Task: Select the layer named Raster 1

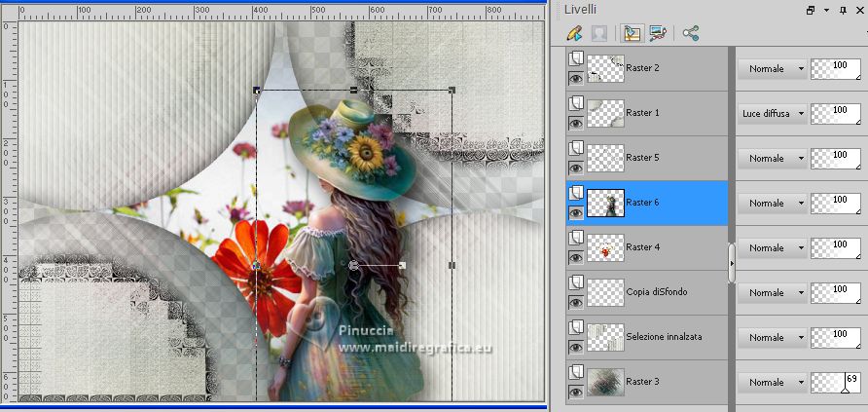Action: [642, 113]
